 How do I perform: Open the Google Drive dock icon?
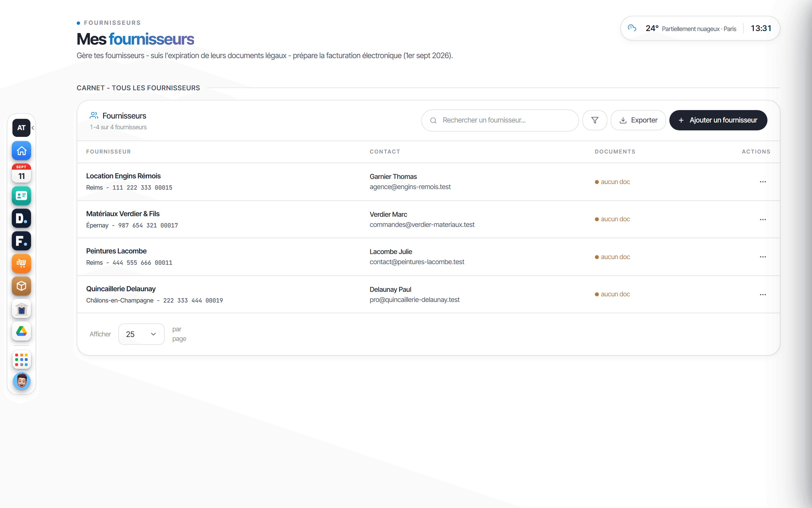pos(21,331)
